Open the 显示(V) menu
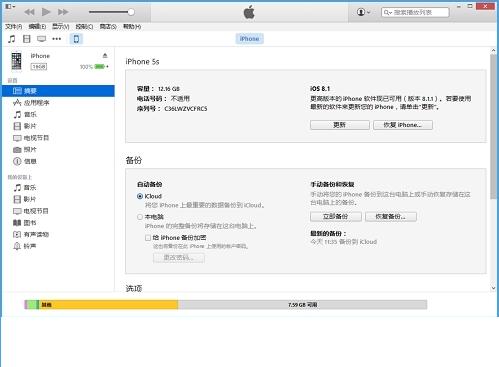The width and height of the screenshot is (499, 367). (61, 26)
